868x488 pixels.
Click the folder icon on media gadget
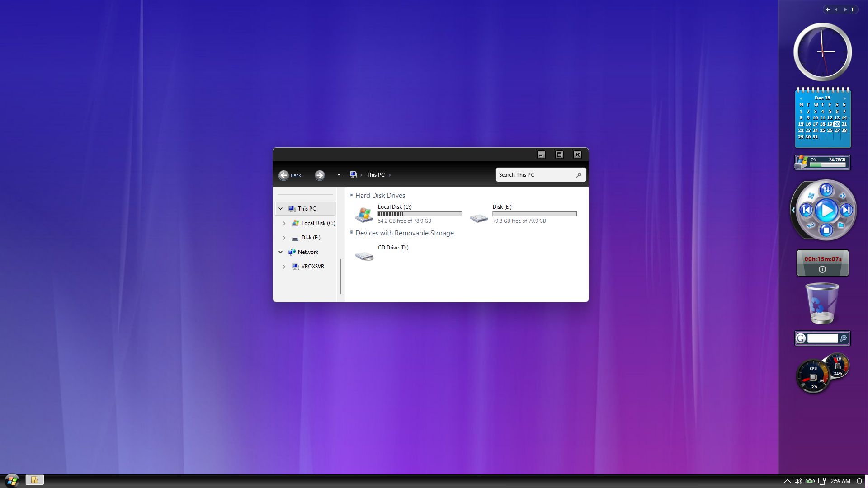(x=841, y=225)
